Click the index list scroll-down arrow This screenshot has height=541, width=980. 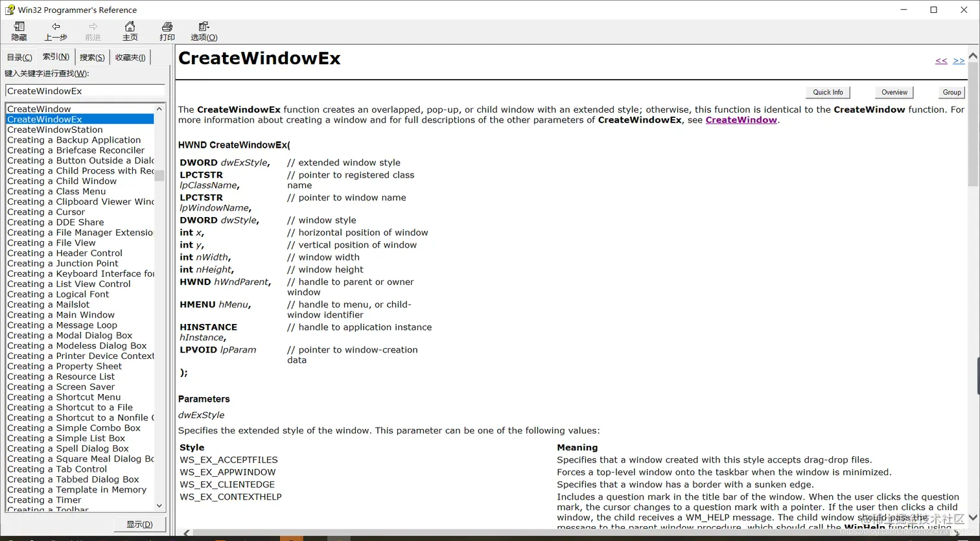click(x=159, y=505)
